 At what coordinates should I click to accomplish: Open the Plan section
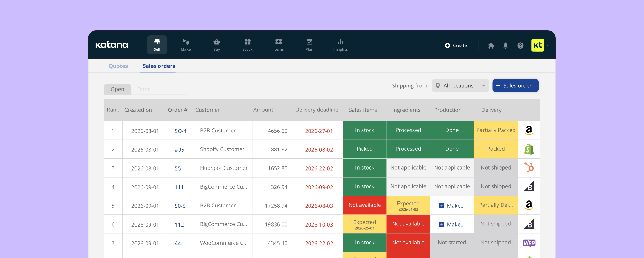pyautogui.click(x=309, y=45)
